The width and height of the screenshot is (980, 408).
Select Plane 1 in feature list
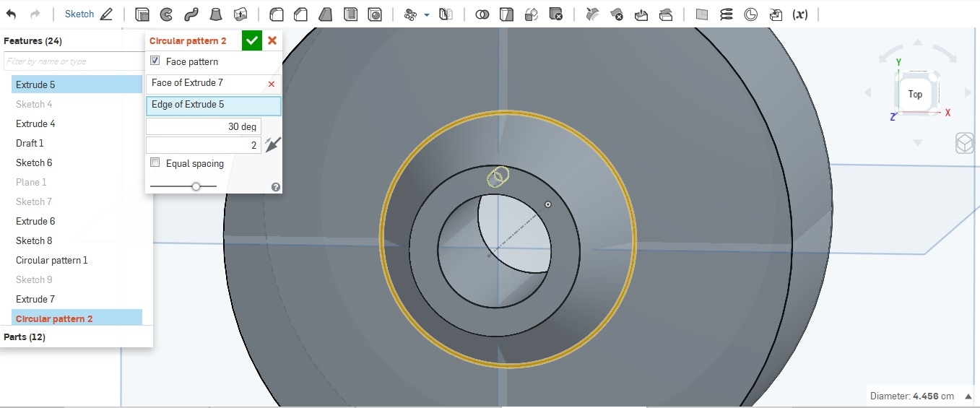[77, 182]
